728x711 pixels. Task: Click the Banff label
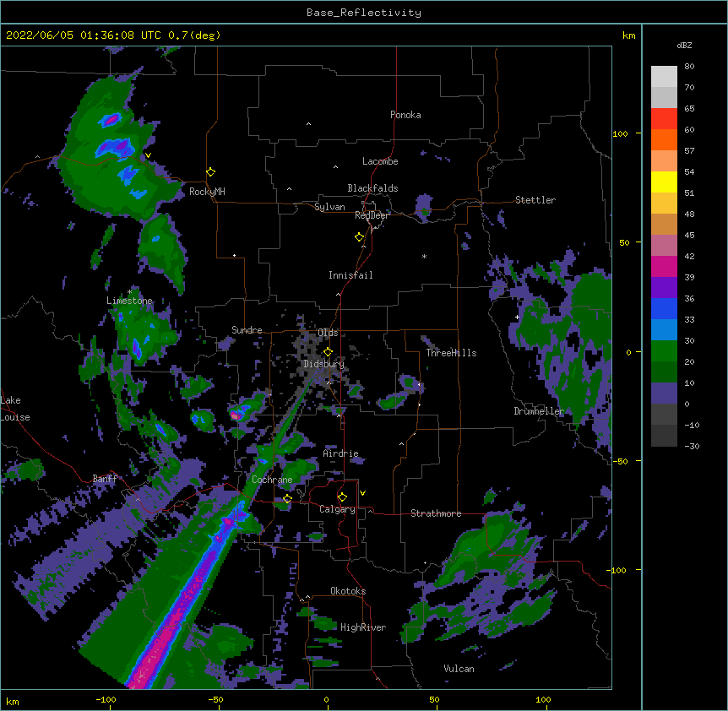105,479
